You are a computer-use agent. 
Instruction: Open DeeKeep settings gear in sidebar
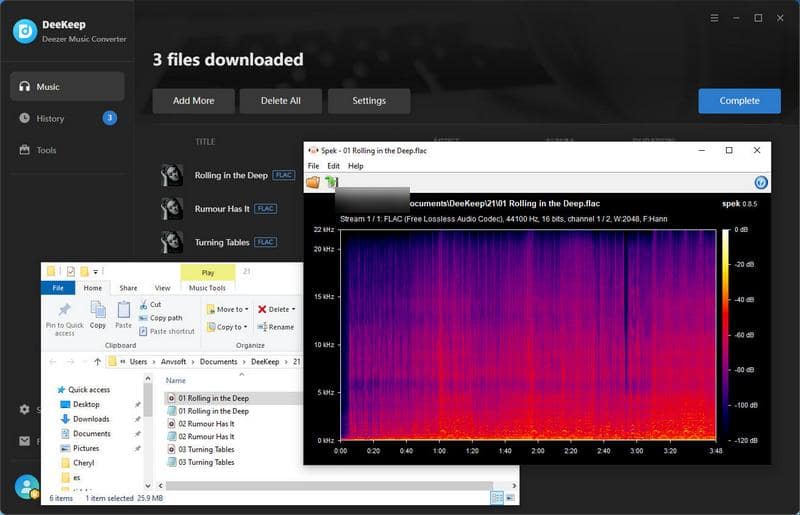24,409
